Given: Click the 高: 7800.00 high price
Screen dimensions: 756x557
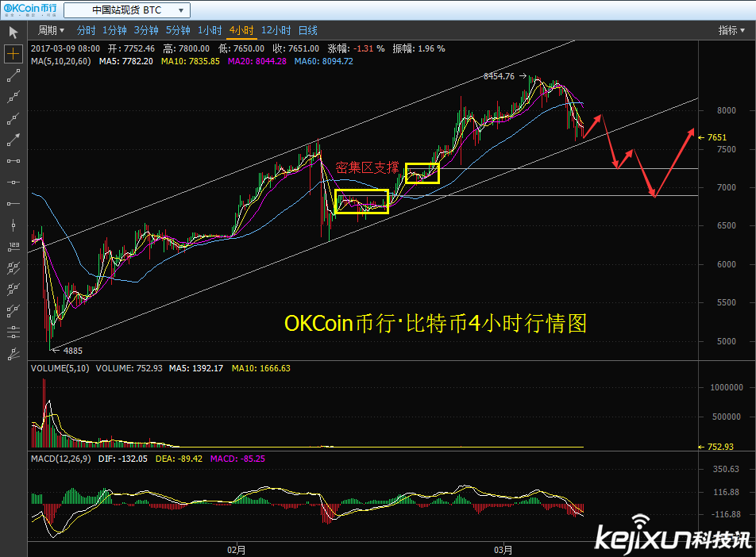Looking at the screenshot, I should 186,48.
